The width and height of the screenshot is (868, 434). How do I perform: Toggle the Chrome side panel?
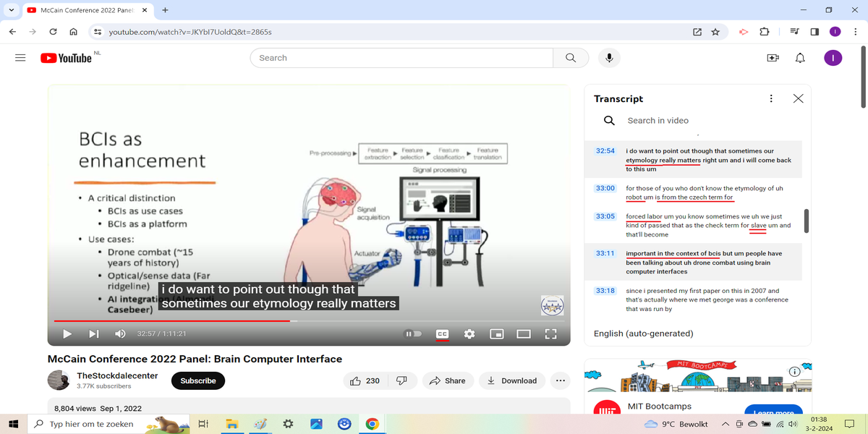(x=814, y=32)
